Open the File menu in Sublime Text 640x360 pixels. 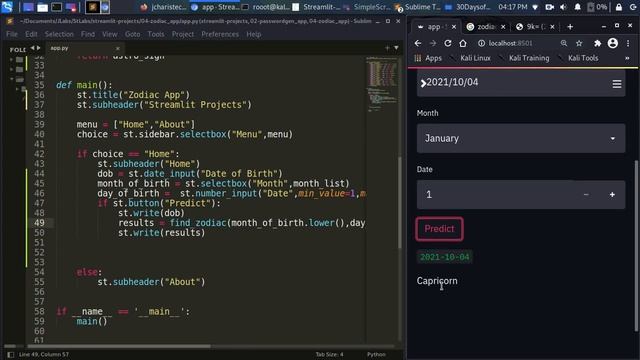(12, 34)
